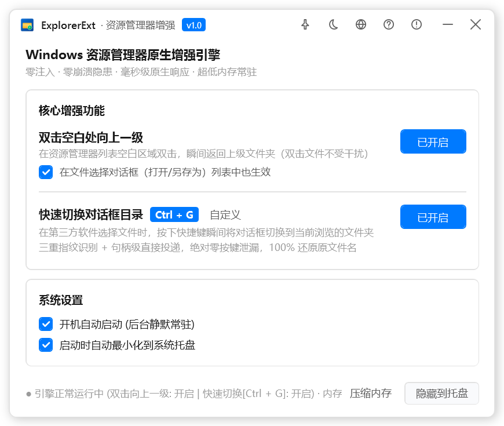Click the 双击空白处向上一级 title text

(91, 137)
